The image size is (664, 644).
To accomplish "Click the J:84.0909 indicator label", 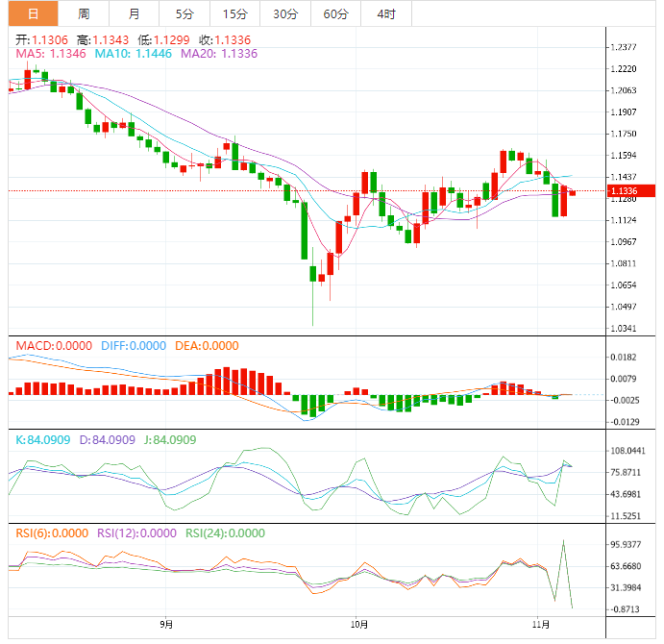I will click(x=170, y=440).
